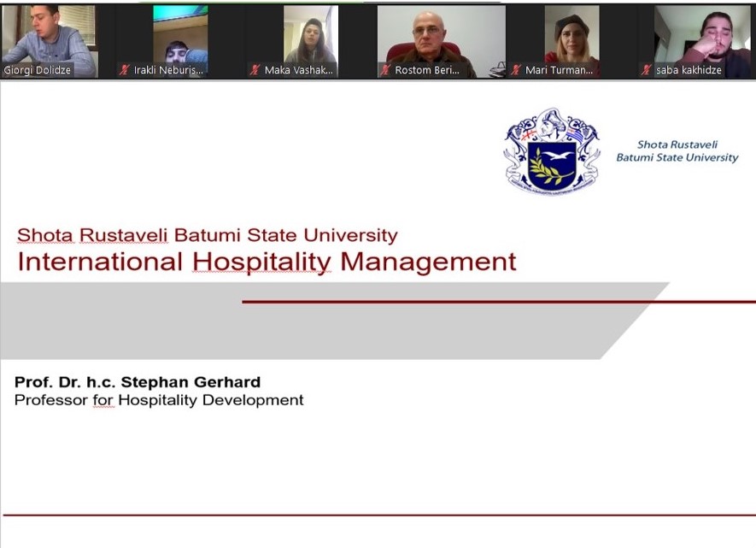
Task: Click muted mic icon beside Rostom Beri
Action: point(385,70)
